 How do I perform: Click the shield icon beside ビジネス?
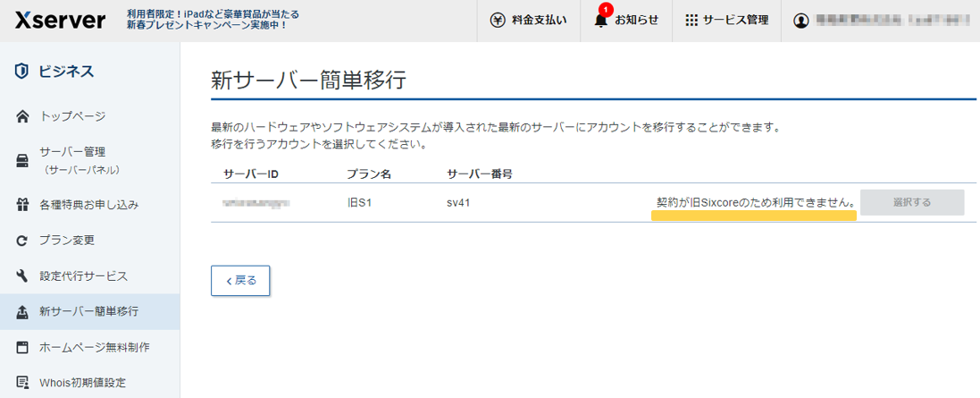point(22,72)
